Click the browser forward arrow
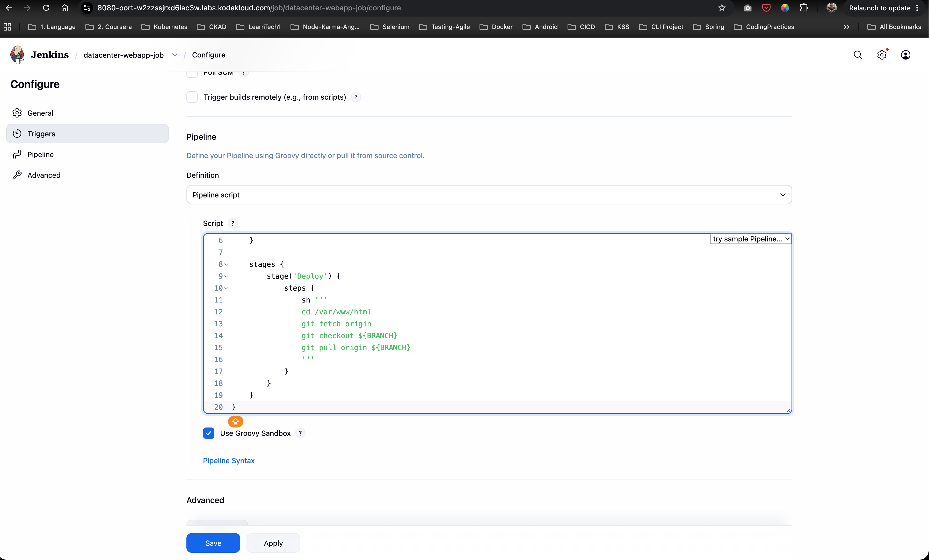Viewport: 929px width, 560px height. (x=27, y=8)
